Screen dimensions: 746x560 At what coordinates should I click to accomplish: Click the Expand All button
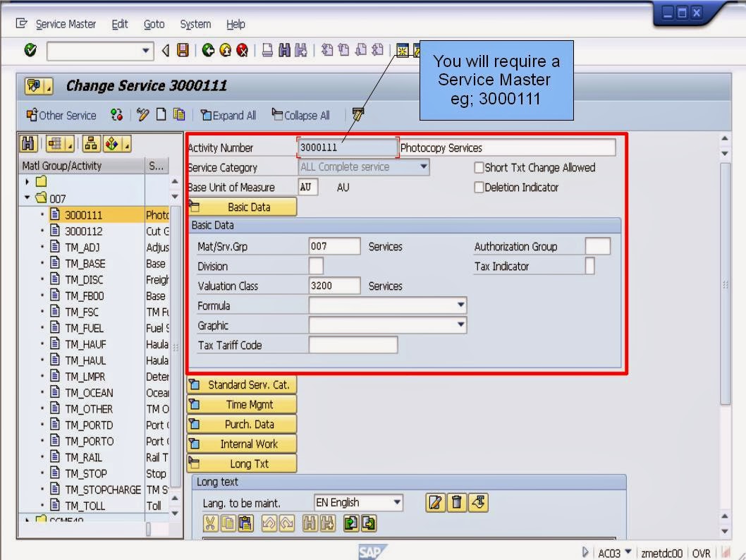pyautogui.click(x=228, y=115)
